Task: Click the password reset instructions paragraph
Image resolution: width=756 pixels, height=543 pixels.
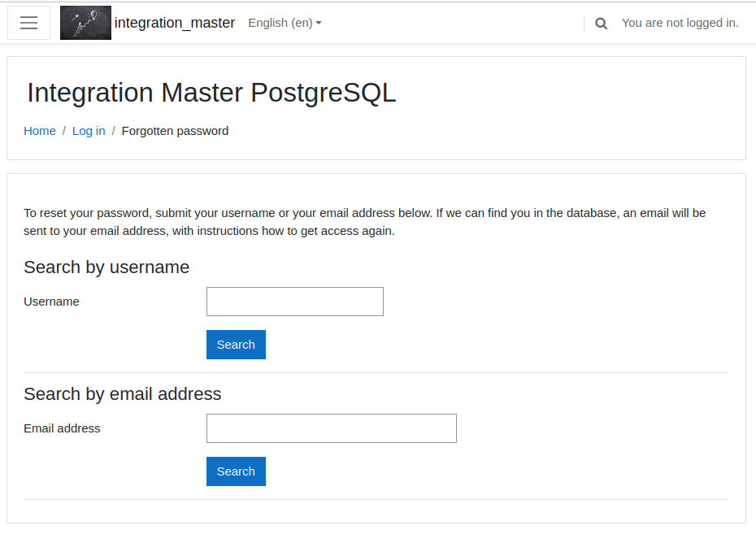Action: coord(364,222)
